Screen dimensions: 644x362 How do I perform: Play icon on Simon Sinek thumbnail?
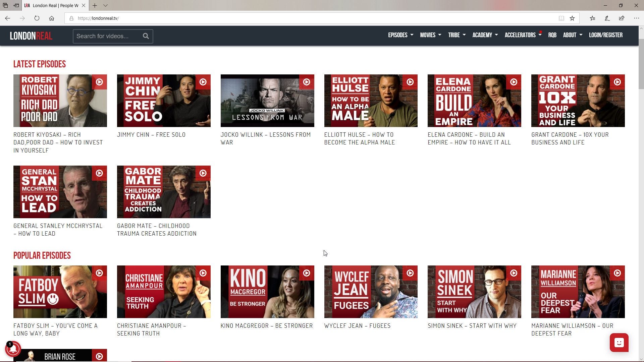pyautogui.click(x=514, y=273)
